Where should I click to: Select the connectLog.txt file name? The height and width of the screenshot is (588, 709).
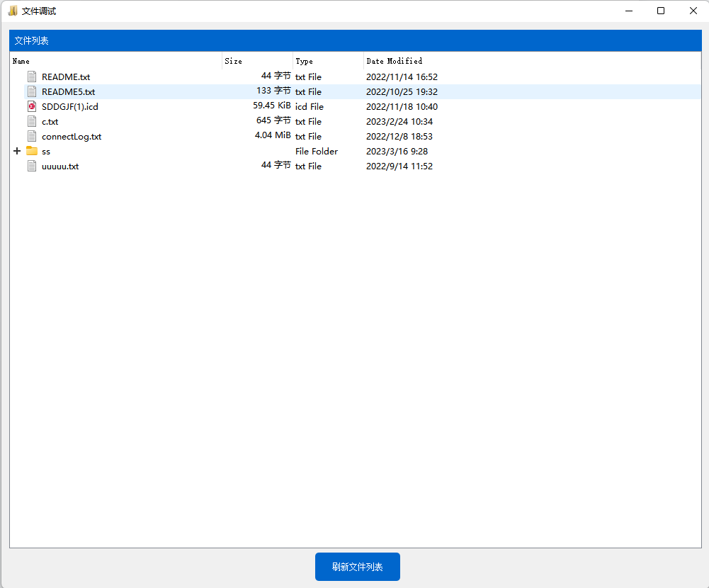point(72,137)
